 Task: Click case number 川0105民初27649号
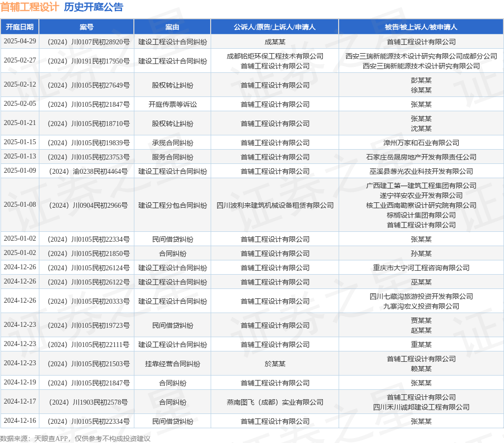(89, 85)
